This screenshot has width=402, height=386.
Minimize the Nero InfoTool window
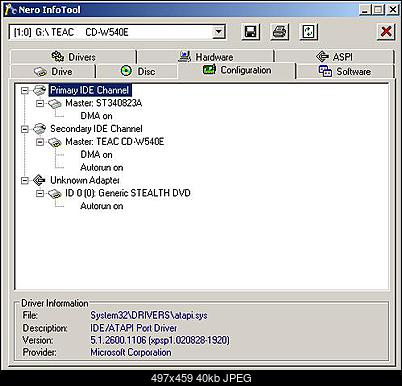point(365,9)
